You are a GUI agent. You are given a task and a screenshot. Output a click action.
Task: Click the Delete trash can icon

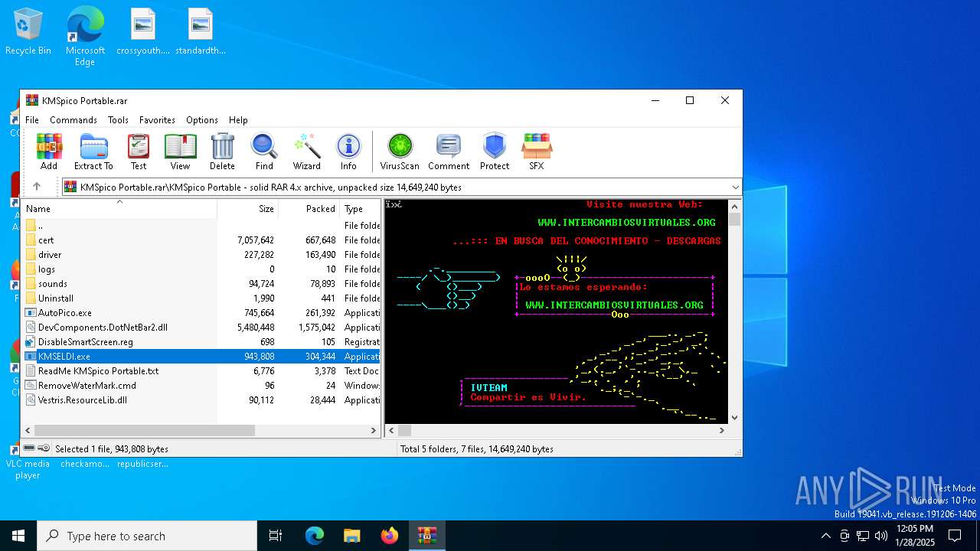click(x=222, y=152)
